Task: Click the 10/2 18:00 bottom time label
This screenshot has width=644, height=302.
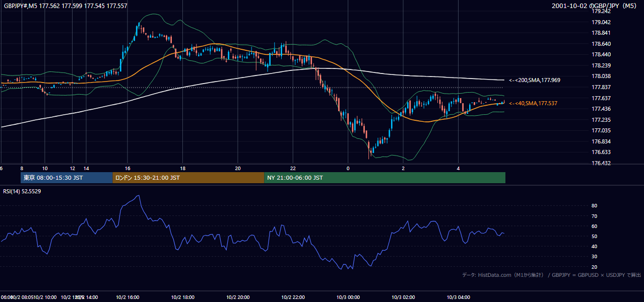Action: [183, 297]
